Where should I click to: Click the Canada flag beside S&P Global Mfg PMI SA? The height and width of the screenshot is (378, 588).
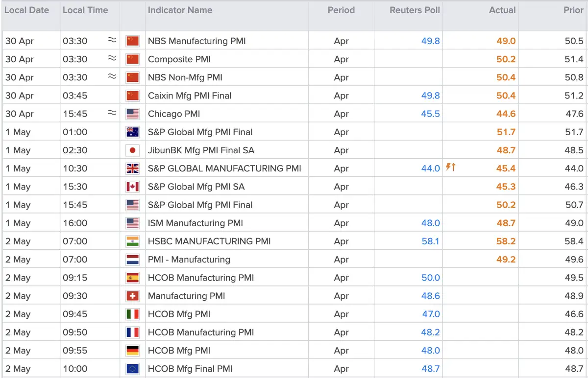pos(132,187)
